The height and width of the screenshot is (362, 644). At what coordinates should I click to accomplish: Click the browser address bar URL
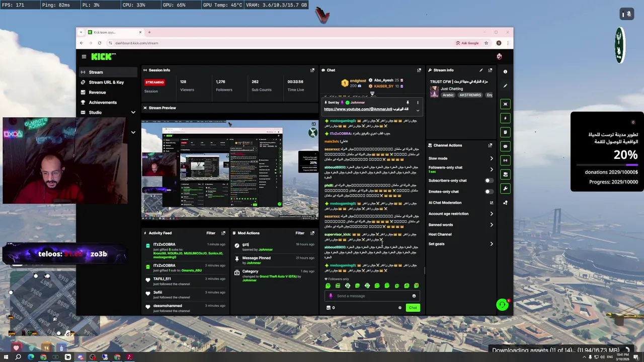136,43
